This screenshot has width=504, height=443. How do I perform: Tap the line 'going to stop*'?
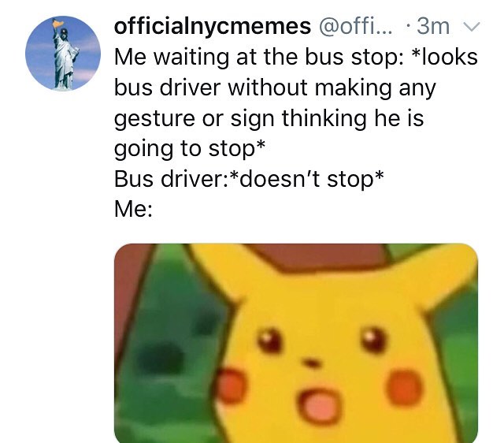(x=190, y=149)
